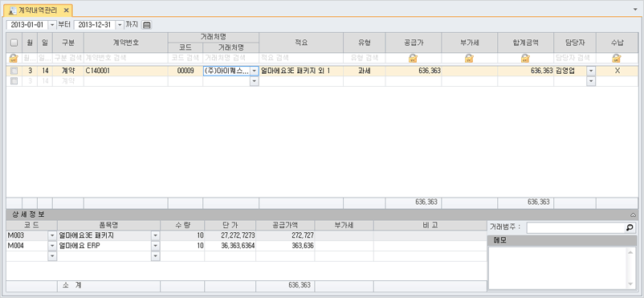Open the M004 code dropdown
The width and height of the screenshot is (644, 298).
coord(52,246)
